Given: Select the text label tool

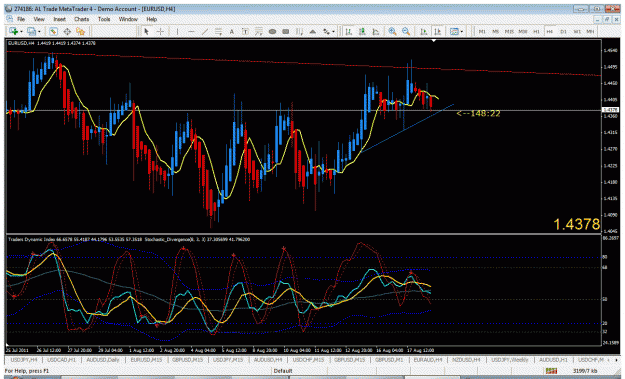Looking at the screenshot, I should [x=245, y=31].
